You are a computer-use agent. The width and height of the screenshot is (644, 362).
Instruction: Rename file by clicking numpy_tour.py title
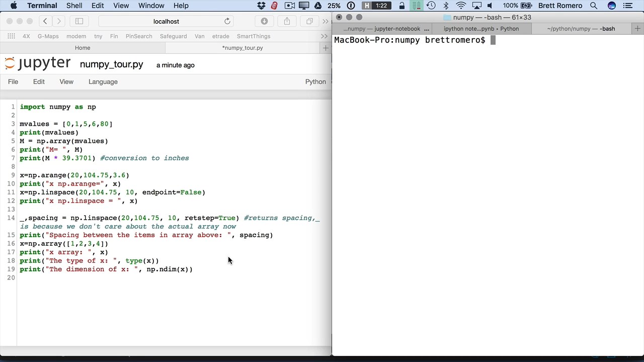pos(111,64)
